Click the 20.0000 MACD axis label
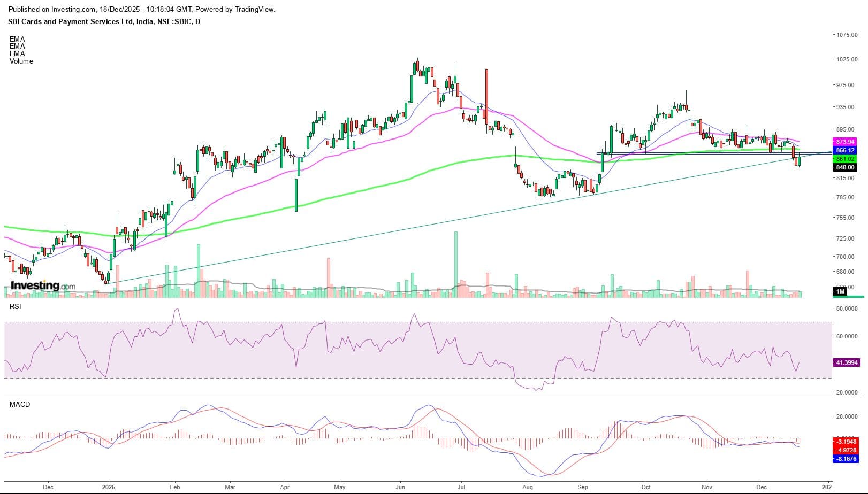Screen dimensions: 868x494 coord(847,416)
